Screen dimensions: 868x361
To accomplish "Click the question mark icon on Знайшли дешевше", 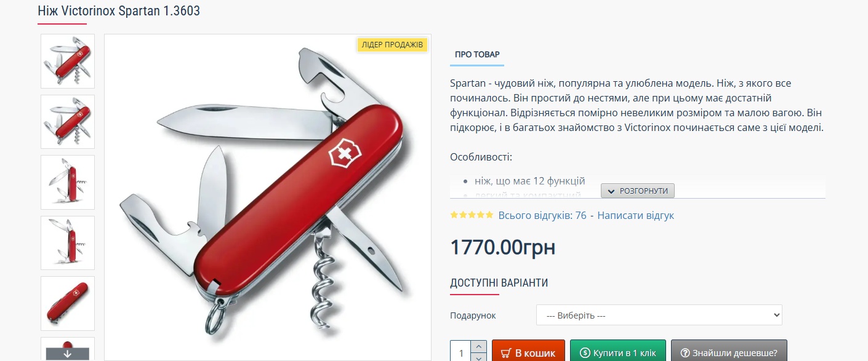I will pos(685,353).
